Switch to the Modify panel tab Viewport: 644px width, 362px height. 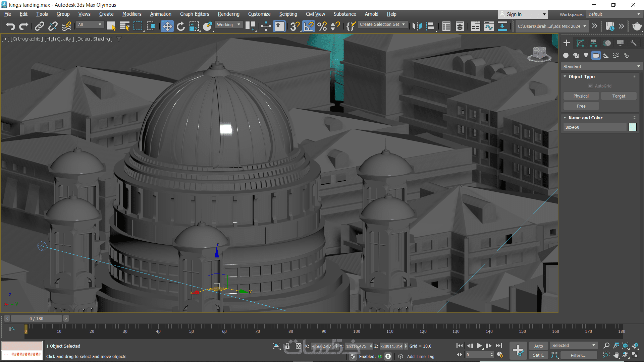click(580, 43)
